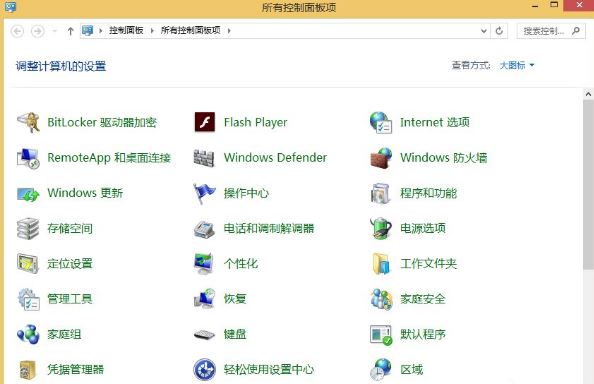Open the 默认程序 icon

[x=381, y=335]
